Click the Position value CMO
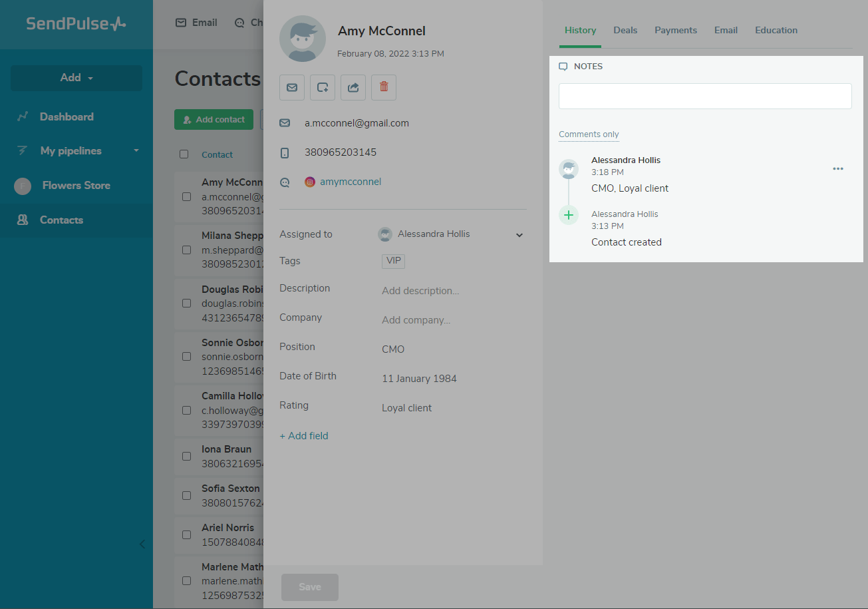 point(393,349)
